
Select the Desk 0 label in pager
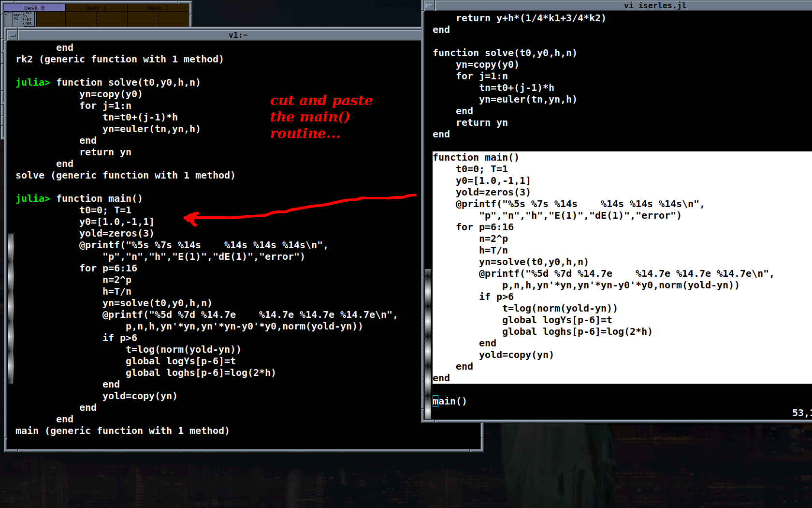34,8
